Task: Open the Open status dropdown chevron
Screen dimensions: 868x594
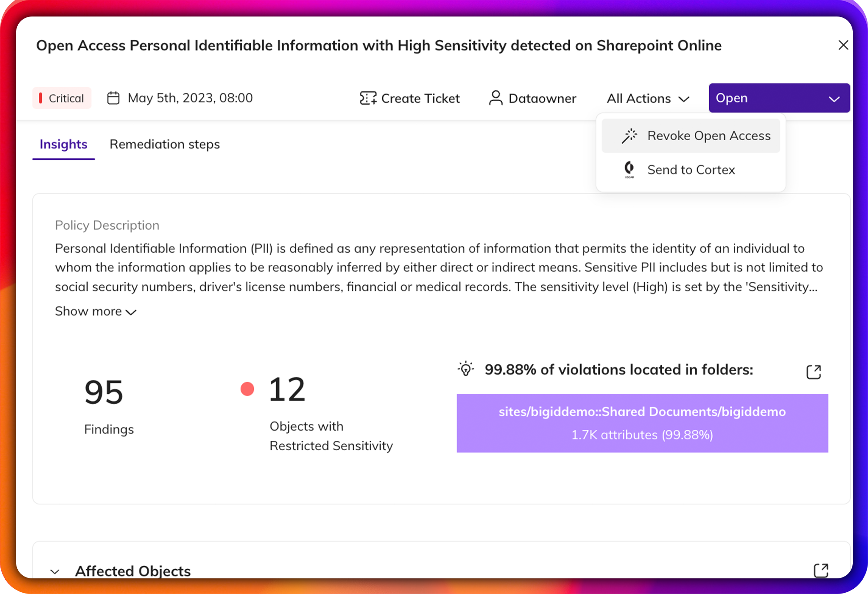Action: 834,98
